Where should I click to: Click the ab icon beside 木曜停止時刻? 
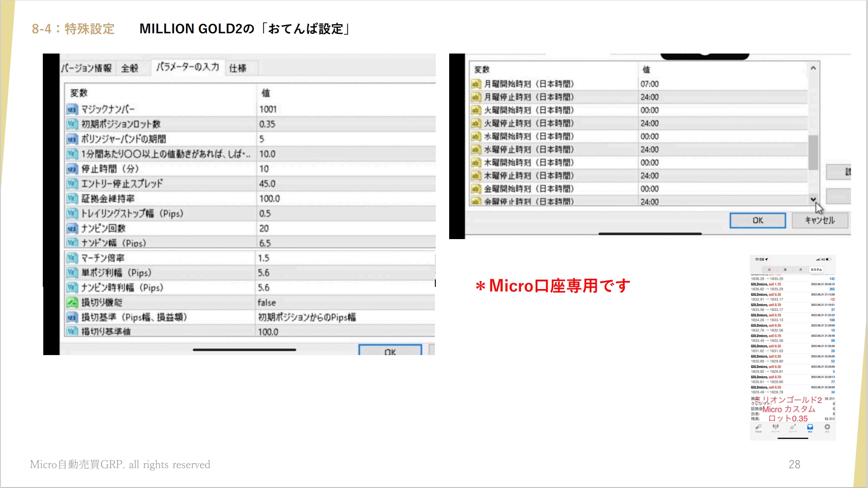(x=475, y=176)
